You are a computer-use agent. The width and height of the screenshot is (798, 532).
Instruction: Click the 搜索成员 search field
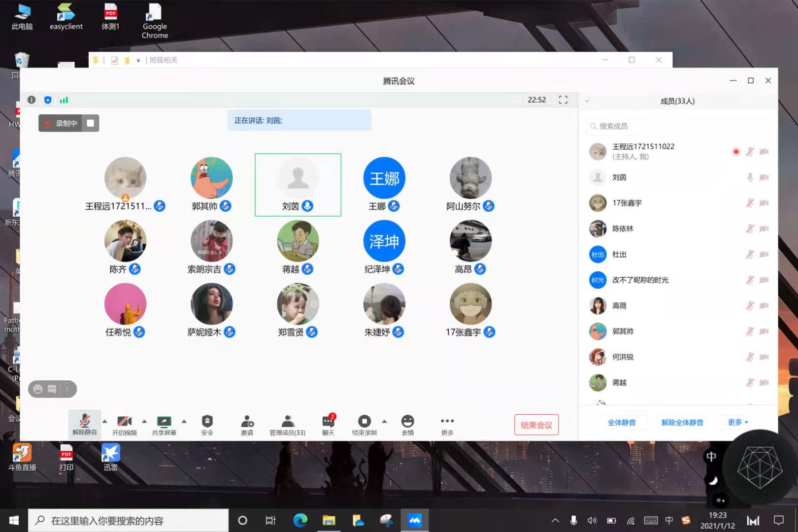tap(678, 126)
